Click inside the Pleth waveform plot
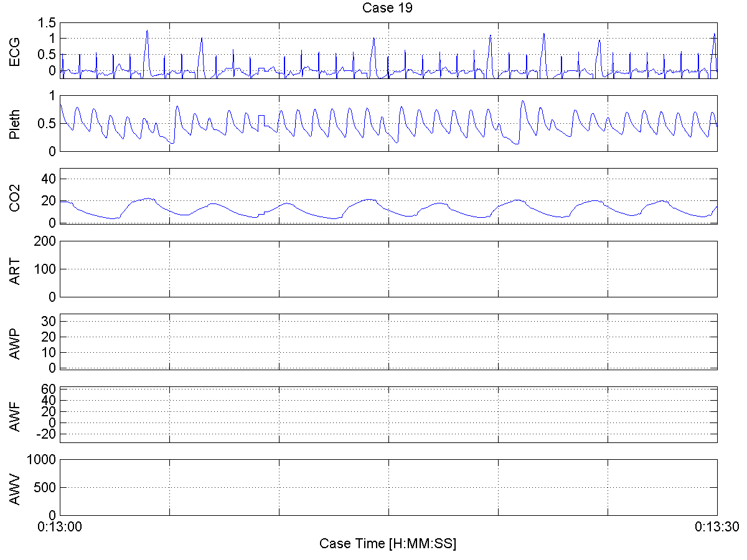The image size is (747, 560). [x=388, y=123]
